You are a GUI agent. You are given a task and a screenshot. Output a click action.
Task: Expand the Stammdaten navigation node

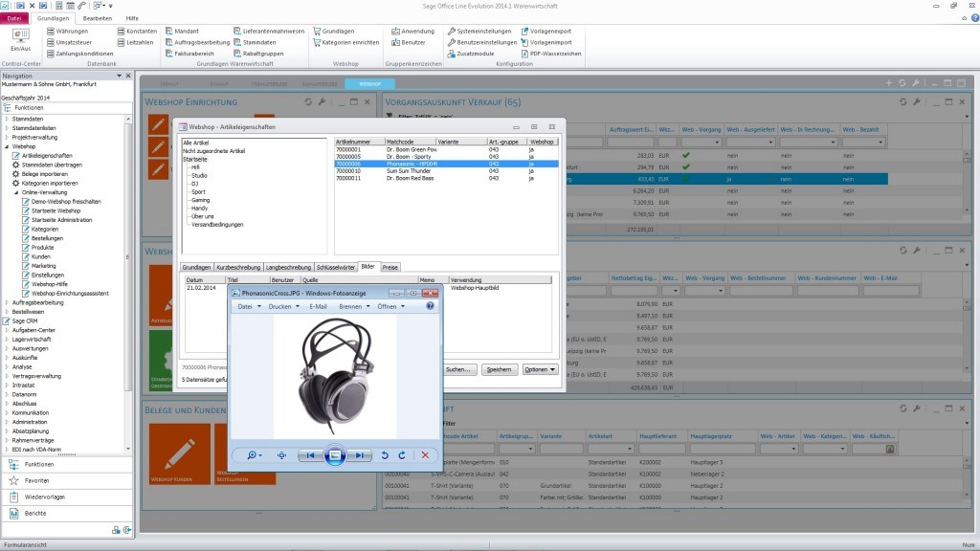tap(7, 118)
